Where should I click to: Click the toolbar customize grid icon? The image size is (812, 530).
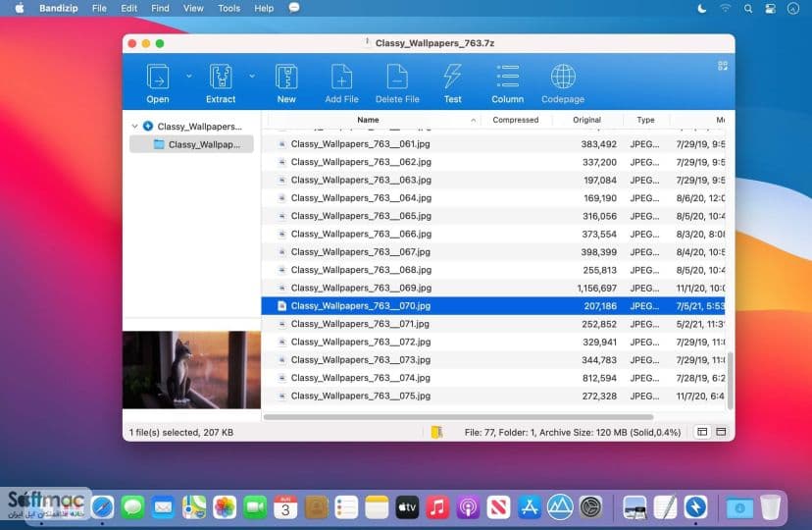(x=723, y=66)
